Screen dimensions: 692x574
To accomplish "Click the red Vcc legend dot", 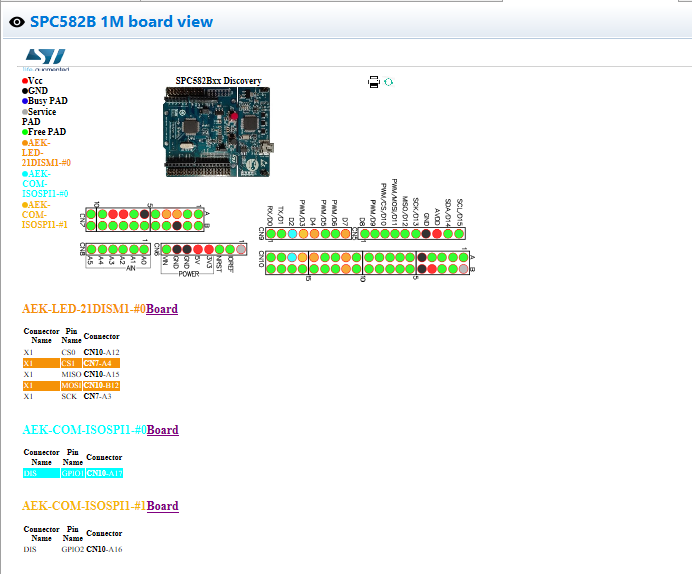I will pos(25,81).
